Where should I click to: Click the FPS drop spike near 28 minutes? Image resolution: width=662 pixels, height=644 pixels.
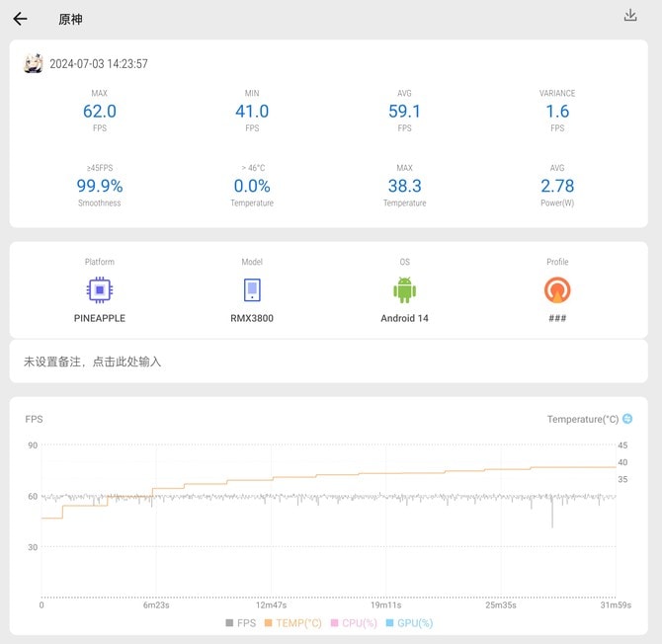coord(552,514)
